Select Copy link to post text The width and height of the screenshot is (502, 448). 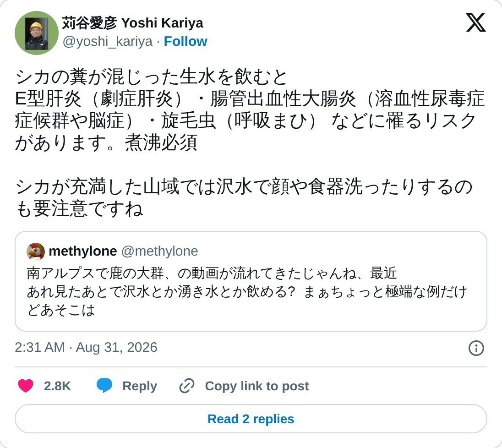pos(257,386)
